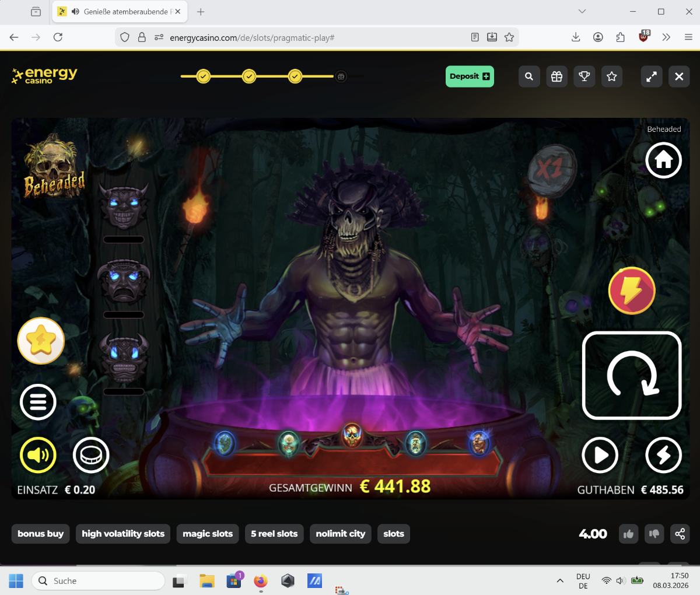Screen dimensions: 700x595
Task: Toggle turbo spin lightning button
Action: pyautogui.click(x=663, y=455)
